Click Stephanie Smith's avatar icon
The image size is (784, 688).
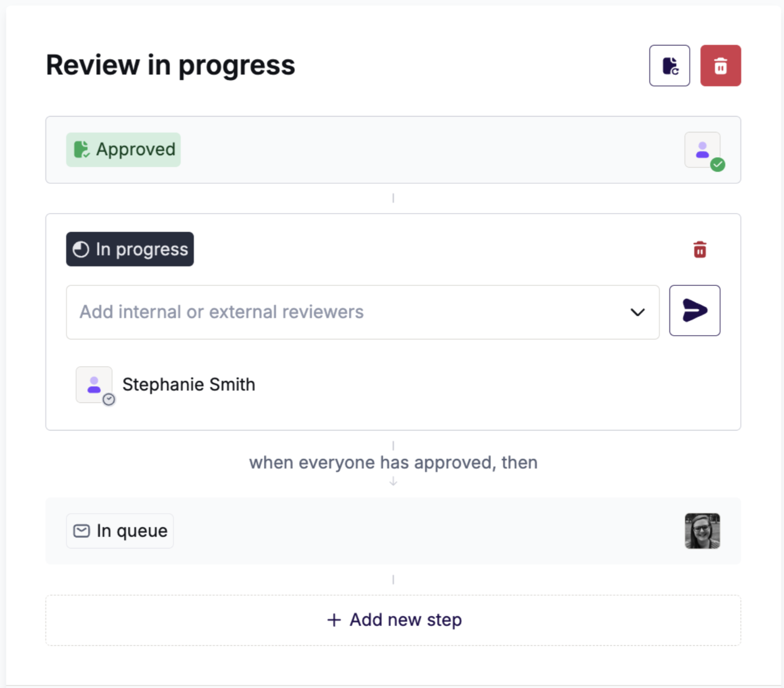pos(94,385)
